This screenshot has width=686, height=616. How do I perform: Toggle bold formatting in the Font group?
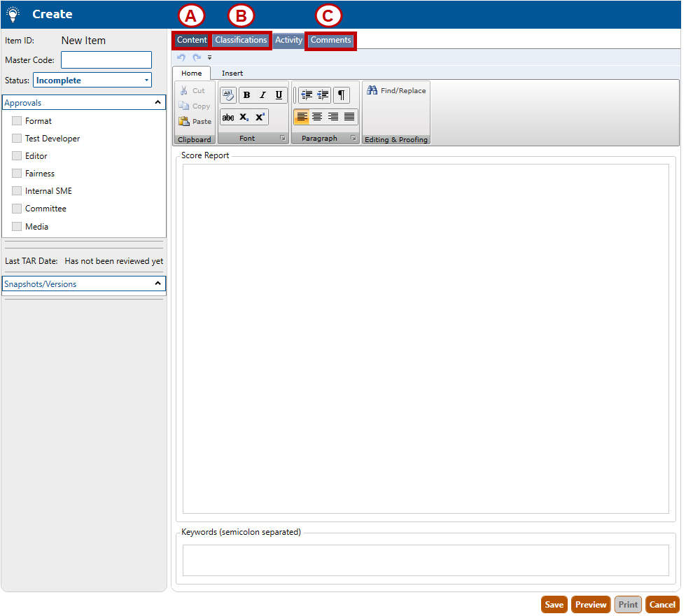point(246,95)
